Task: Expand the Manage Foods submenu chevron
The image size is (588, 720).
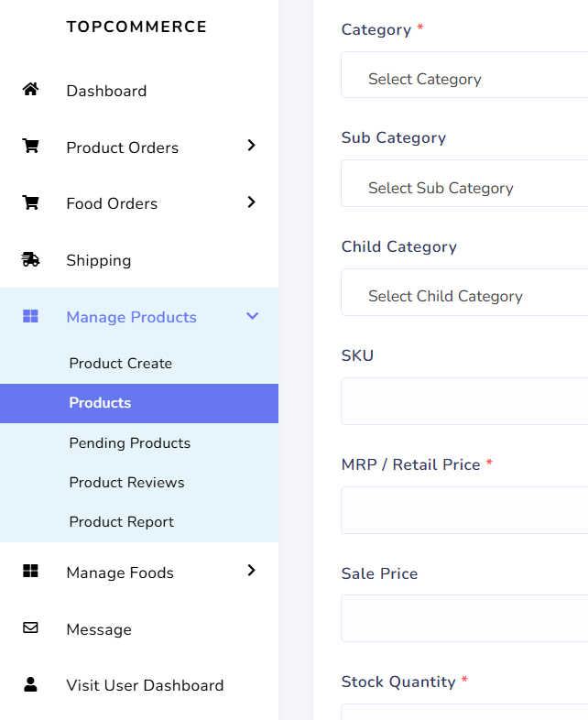Action: pyautogui.click(x=251, y=571)
